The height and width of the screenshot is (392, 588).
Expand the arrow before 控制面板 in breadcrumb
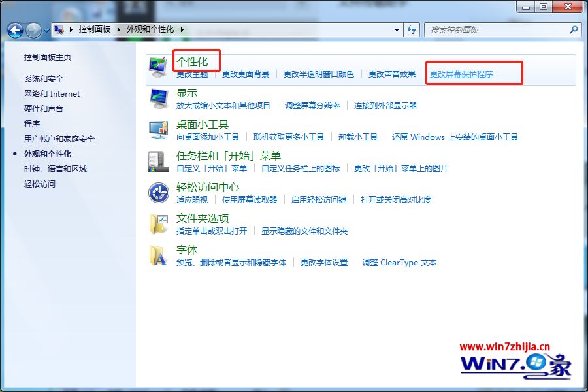click(71, 29)
